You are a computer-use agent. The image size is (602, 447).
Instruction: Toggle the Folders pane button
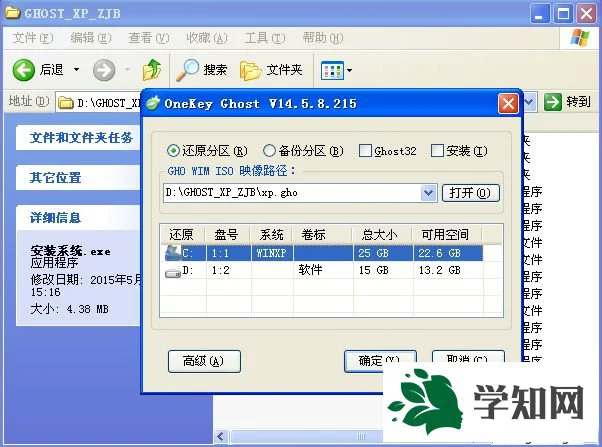[271, 70]
